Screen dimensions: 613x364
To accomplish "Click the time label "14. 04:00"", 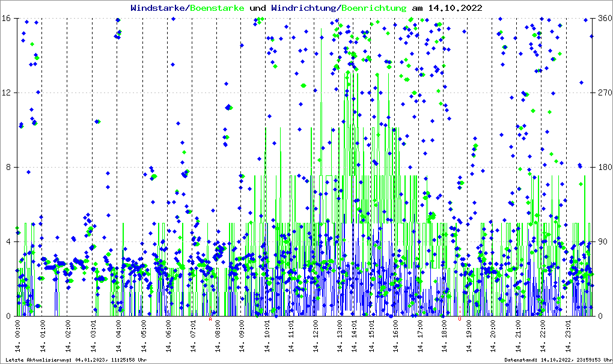I will [x=118, y=336].
